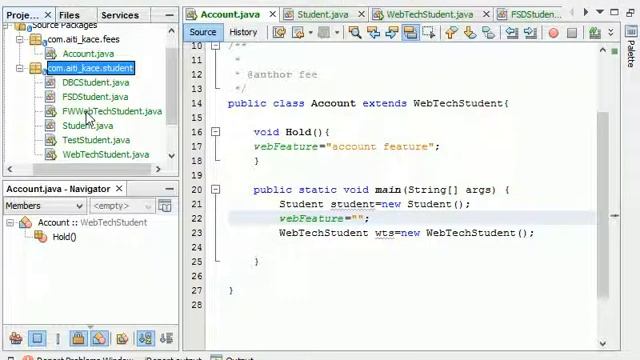The height and width of the screenshot is (360, 640).
Task: Click the projects tree horizontal scrollbar
Action: [x=92, y=169]
